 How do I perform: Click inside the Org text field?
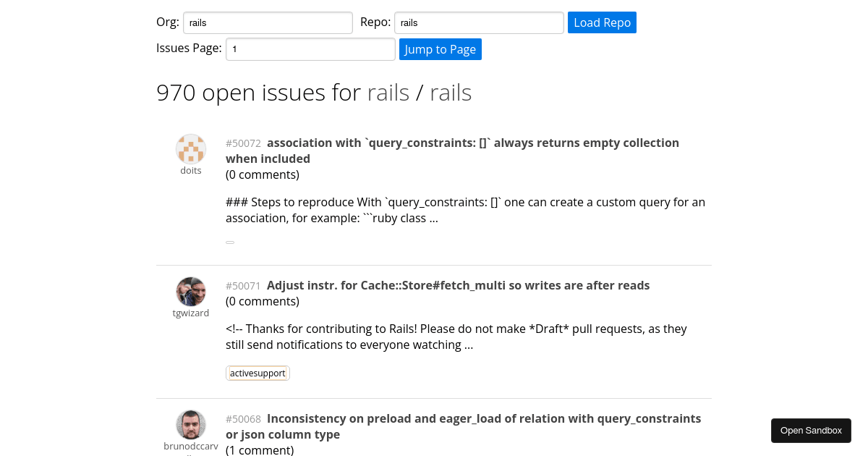click(268, 22)
